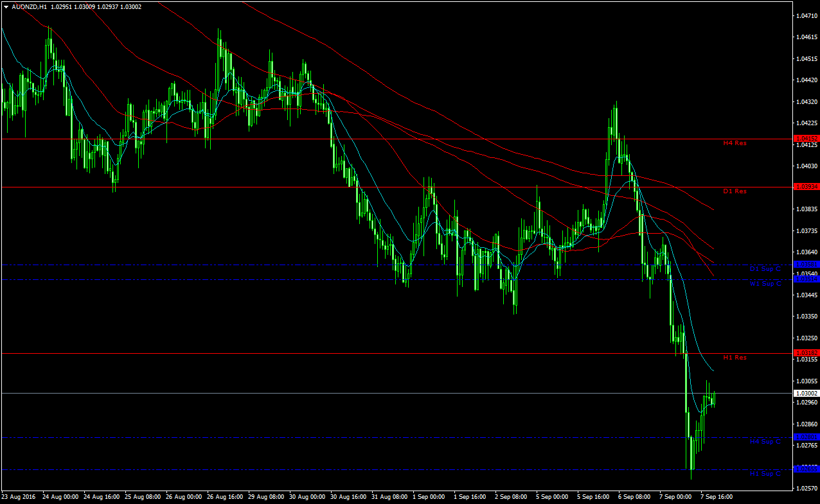Click the 25 Aug 08:00 time label

143,497
